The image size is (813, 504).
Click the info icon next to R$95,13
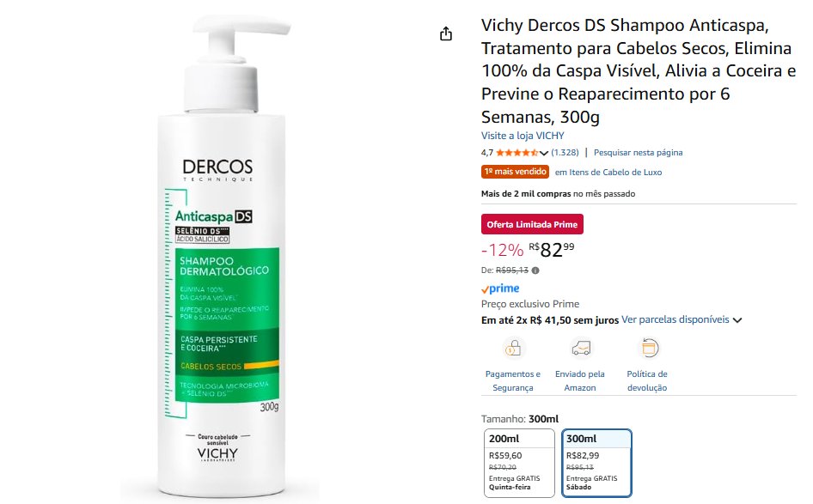[x=535, y=270]
